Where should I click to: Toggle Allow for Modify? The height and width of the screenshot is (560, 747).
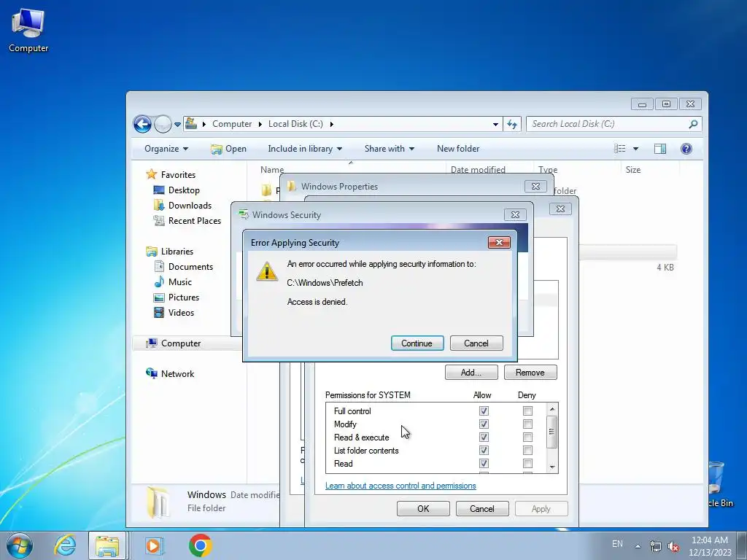(x=484, y=424)
